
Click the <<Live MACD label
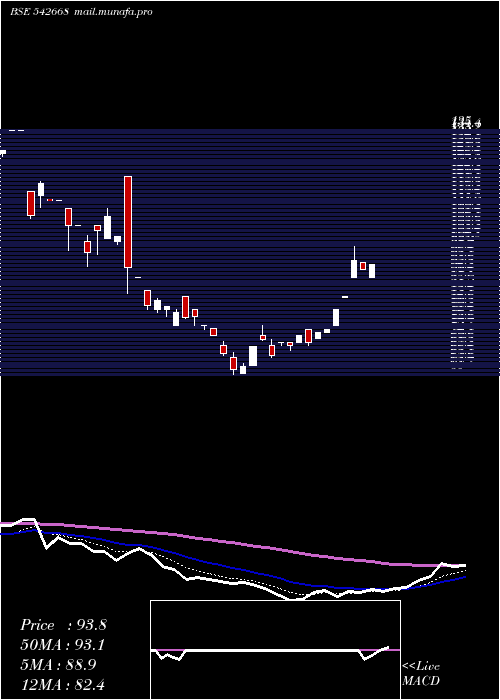click(421, 673)
